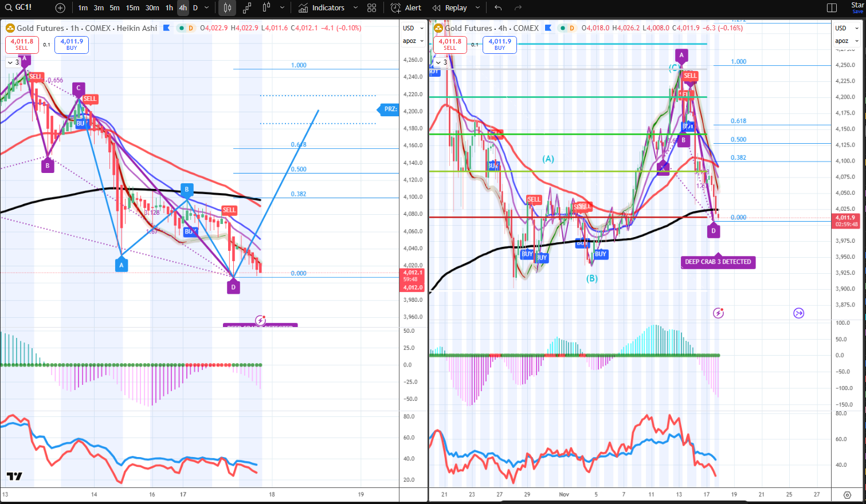The image size is (866, 504).
Task: Click the gold symbol logo on 1h chart
Action: [x=10, y=28]
